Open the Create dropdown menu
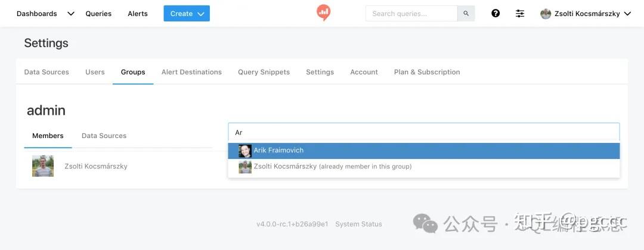This screenshot has width=644, height=250. (187, 14)
